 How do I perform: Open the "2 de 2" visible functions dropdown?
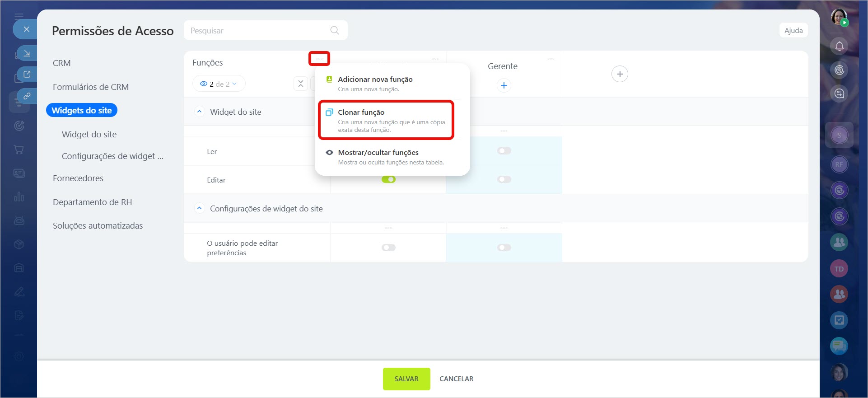219,84
